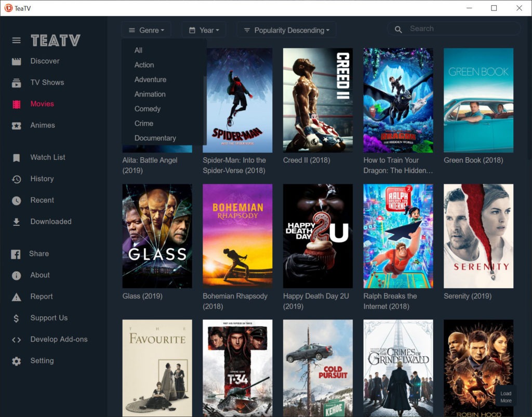Click the Facebook Share icon

coord(16,254)
